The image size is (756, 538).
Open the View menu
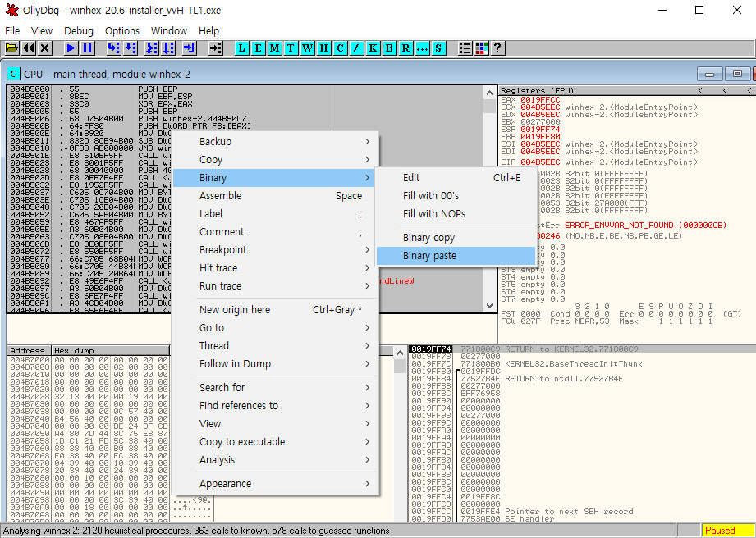(x=42, y=31)
